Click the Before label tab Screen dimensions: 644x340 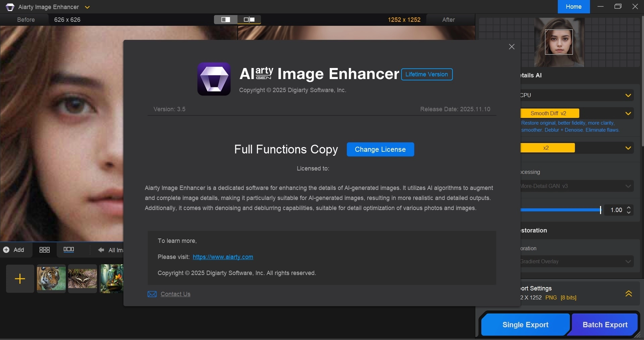(26, 20)
